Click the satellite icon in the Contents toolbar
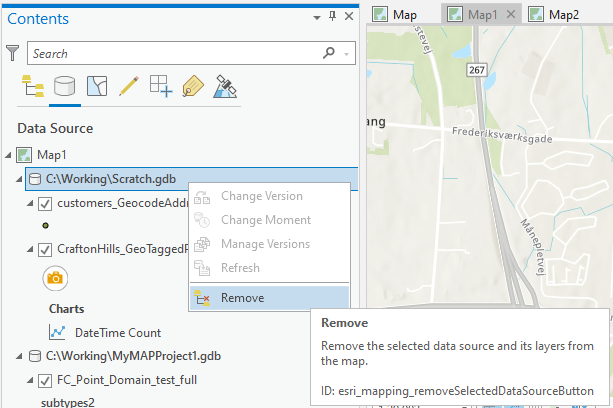 point(225,86)
